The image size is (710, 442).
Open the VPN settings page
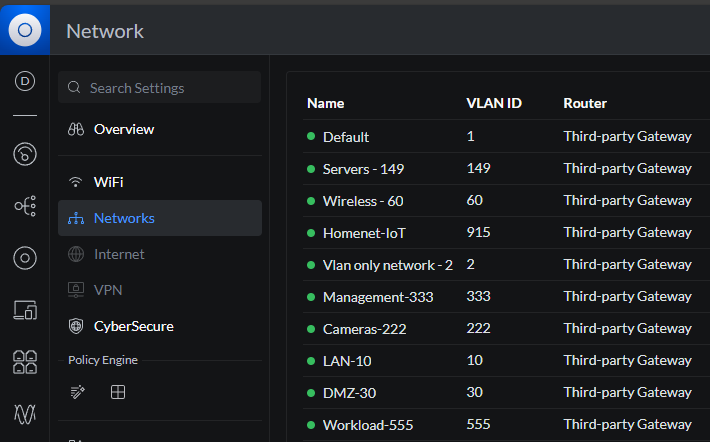click(108, 290)
